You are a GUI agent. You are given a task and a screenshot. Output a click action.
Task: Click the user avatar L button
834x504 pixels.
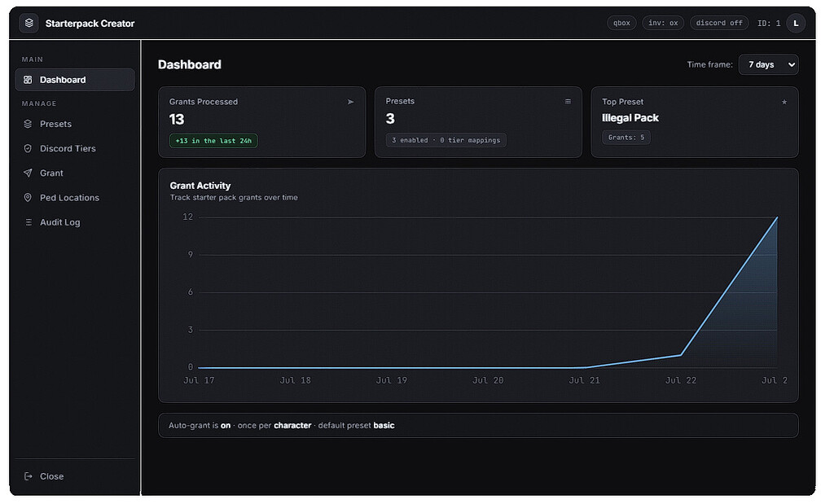(x=796, y=23)
